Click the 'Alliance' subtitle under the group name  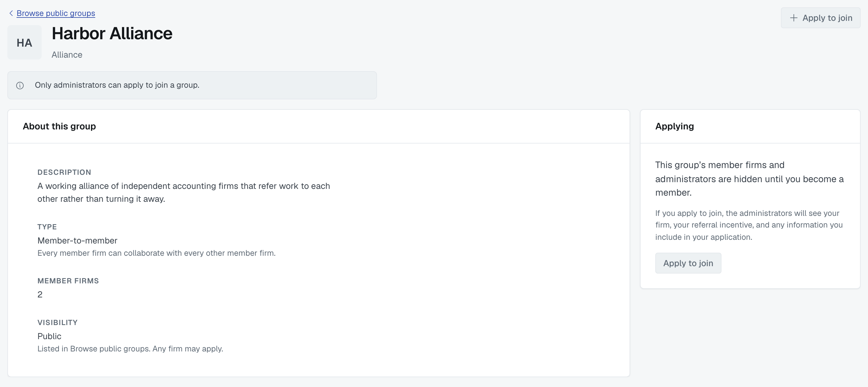(67, 55)
